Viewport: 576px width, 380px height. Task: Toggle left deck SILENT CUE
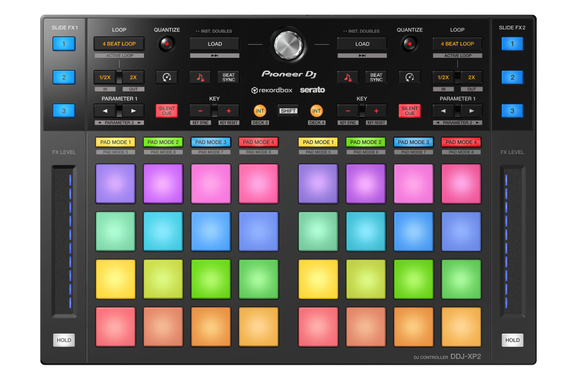click(167, 111)
